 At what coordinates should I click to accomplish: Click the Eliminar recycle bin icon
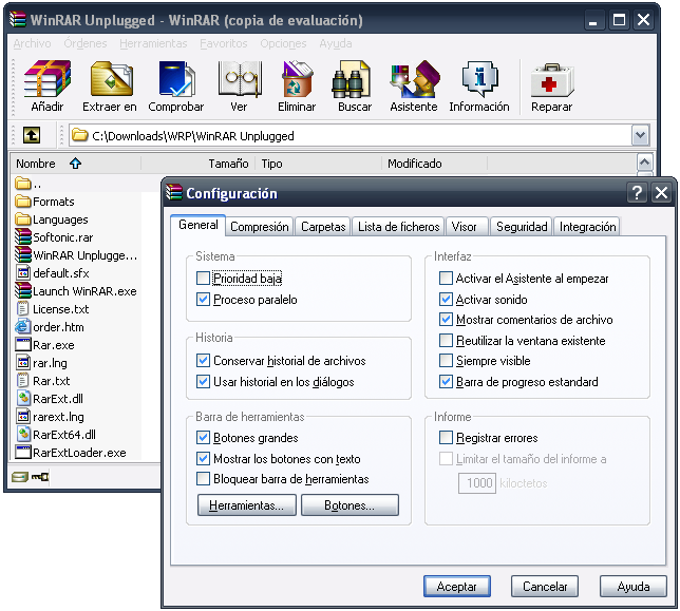(x=297, y=79)
